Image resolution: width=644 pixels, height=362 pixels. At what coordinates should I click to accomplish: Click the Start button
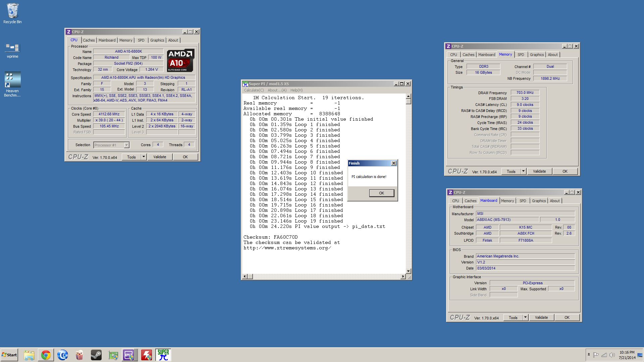click(9, 355)
